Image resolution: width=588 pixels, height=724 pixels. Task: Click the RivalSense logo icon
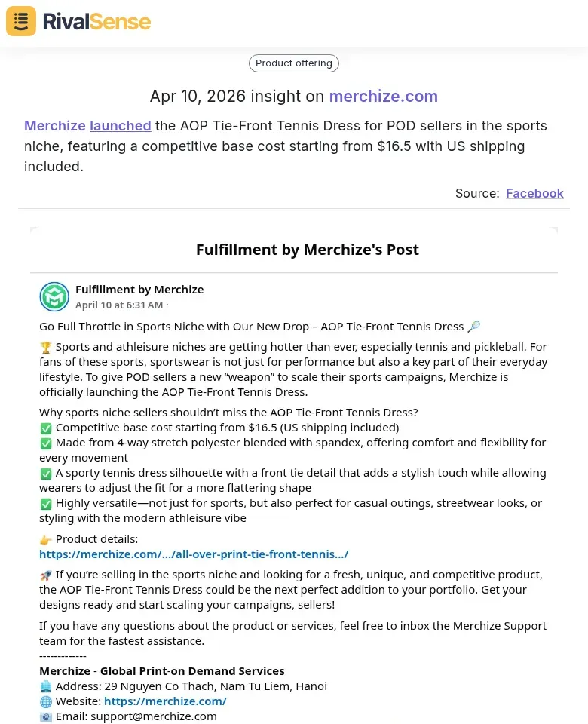point(21,21)
